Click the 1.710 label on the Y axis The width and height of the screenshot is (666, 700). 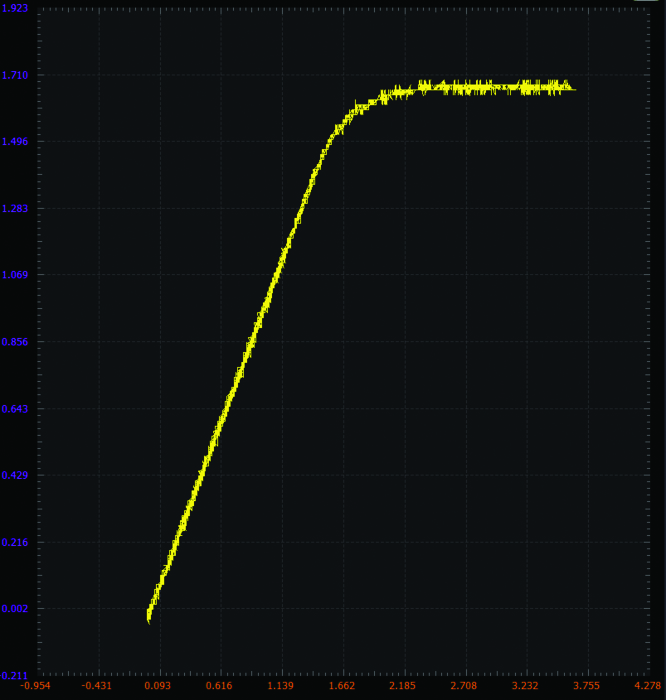15,75
